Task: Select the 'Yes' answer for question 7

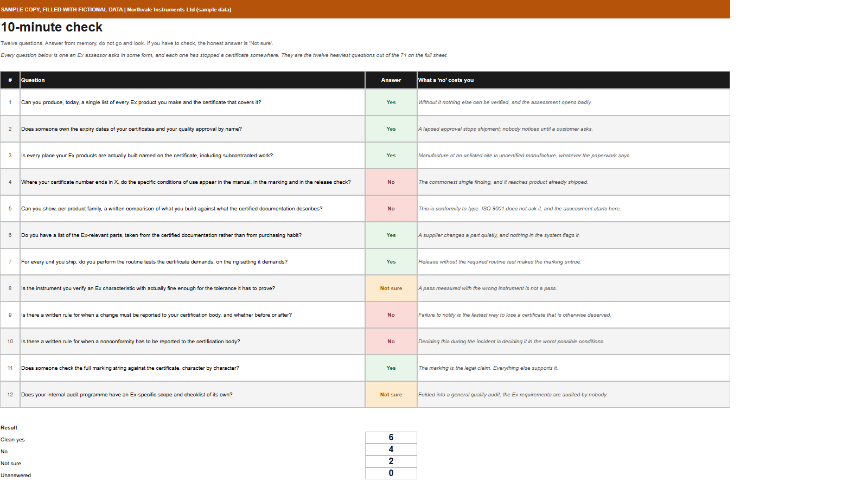Action: (x=391, y=262)
